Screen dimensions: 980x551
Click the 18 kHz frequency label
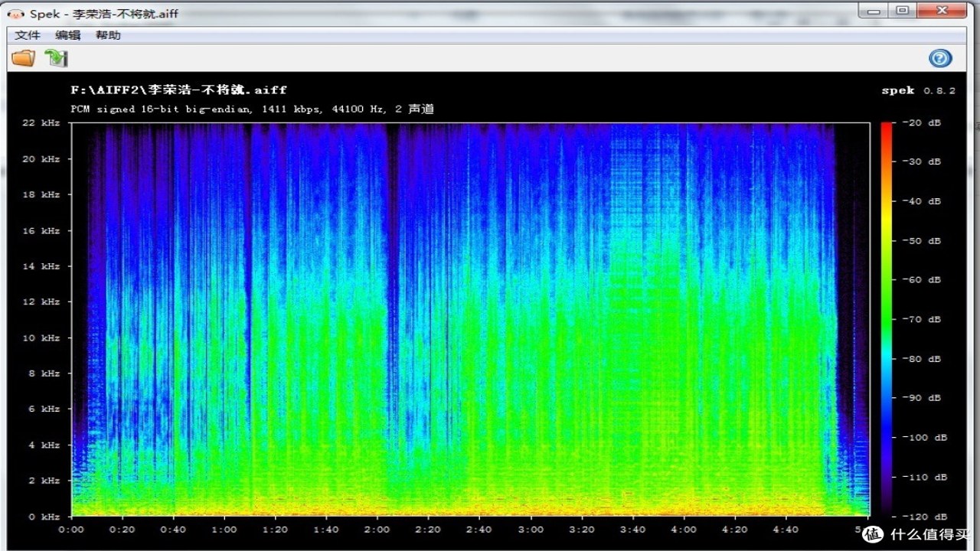point(41,195)
